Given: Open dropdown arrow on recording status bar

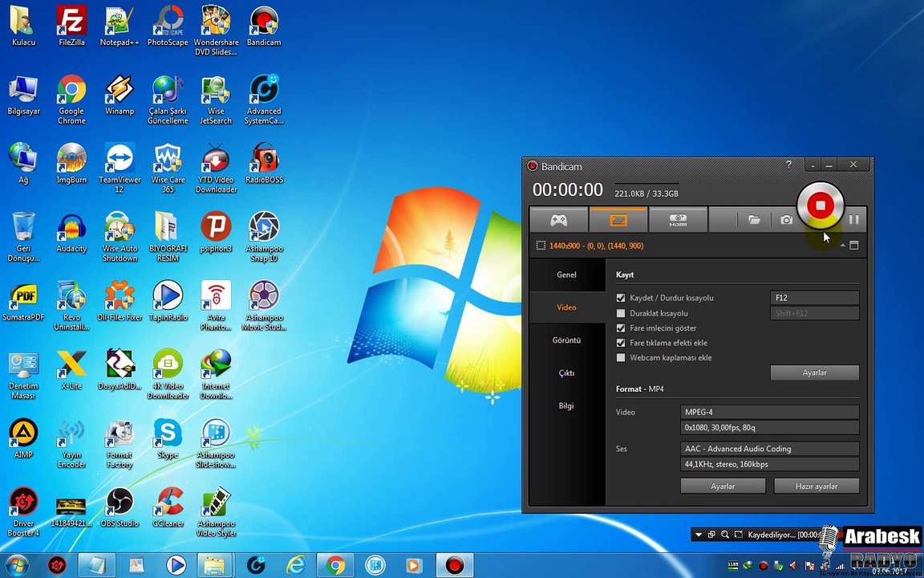Looking at the screenshot, I should point(699,535).
